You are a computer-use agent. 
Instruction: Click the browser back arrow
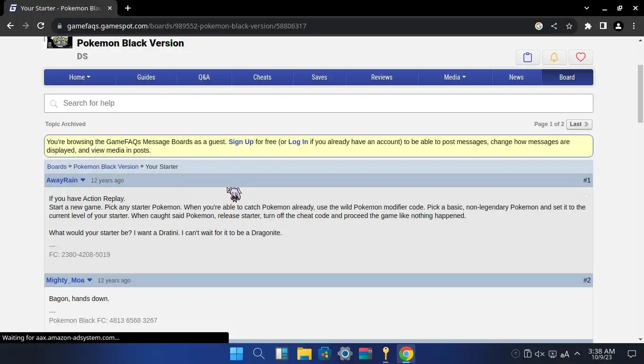[10, 26]
